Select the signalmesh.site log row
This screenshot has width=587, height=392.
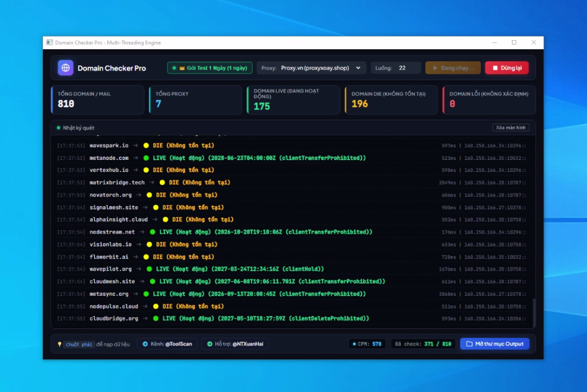click(291, 207)
